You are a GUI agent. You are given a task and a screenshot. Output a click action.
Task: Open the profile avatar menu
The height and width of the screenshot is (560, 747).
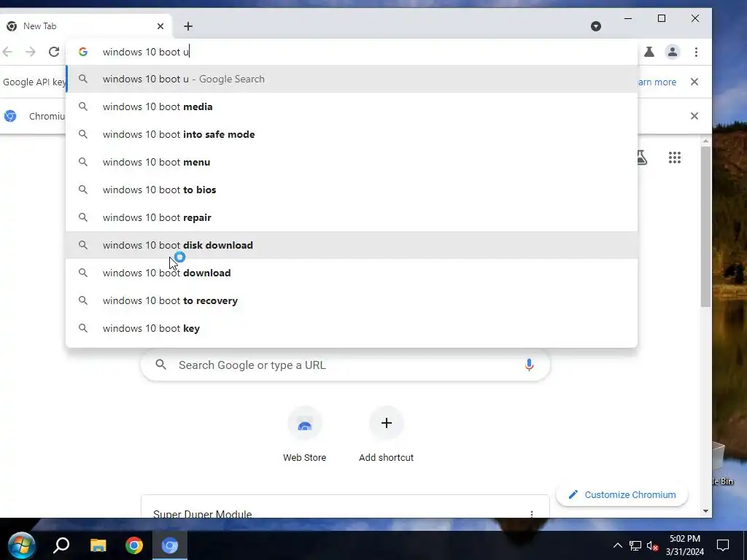click(x=672, y=52)
